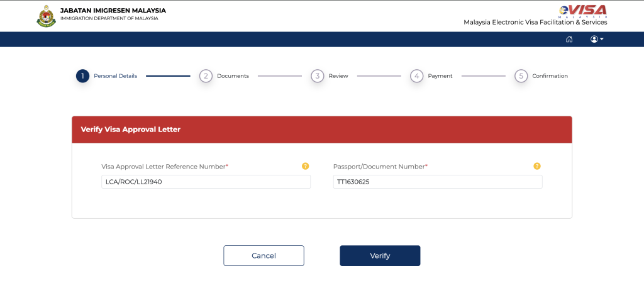The width and height of the screenshot is (644, 283).
Task: Select step 2 Documents circle
Action: [x=206, y=76]
